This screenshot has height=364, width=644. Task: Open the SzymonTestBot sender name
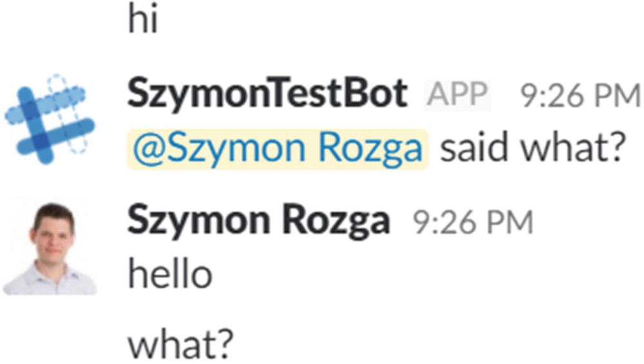(x=267, y=95)
